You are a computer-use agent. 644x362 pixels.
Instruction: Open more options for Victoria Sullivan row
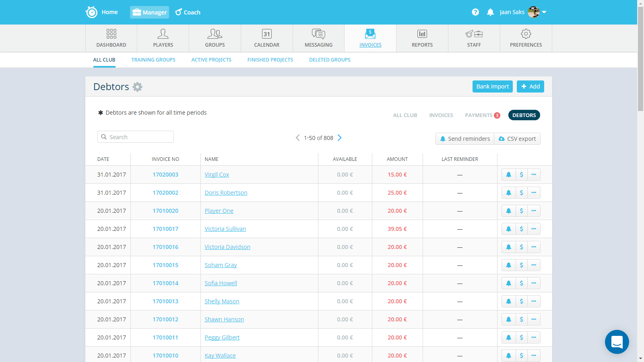[x=534, y=229]
